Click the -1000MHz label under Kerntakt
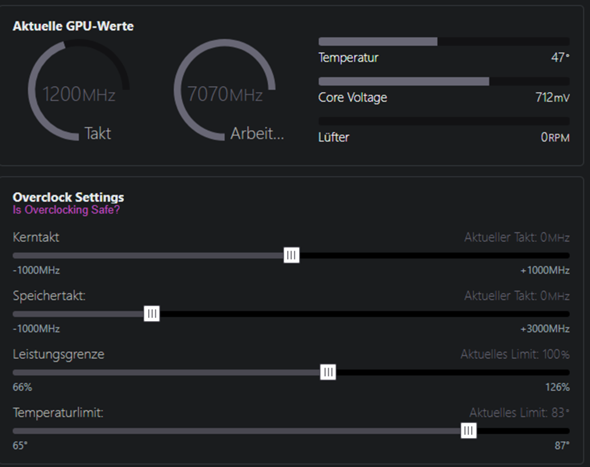Viewport: 590px width, 467px height. click(x=36, y=270)
